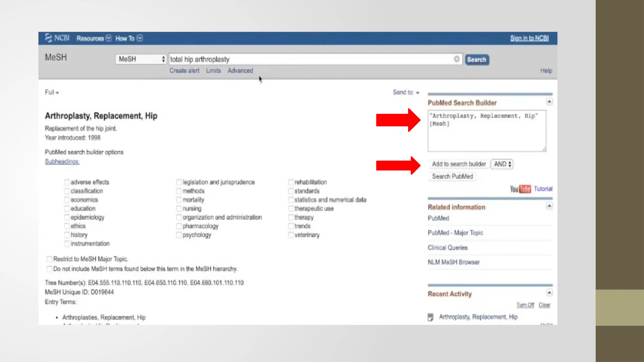Viewport: 644px width, 362px height.
Task: Enable Restrict to MeSH Major Topic
Action: pos(49,259)
